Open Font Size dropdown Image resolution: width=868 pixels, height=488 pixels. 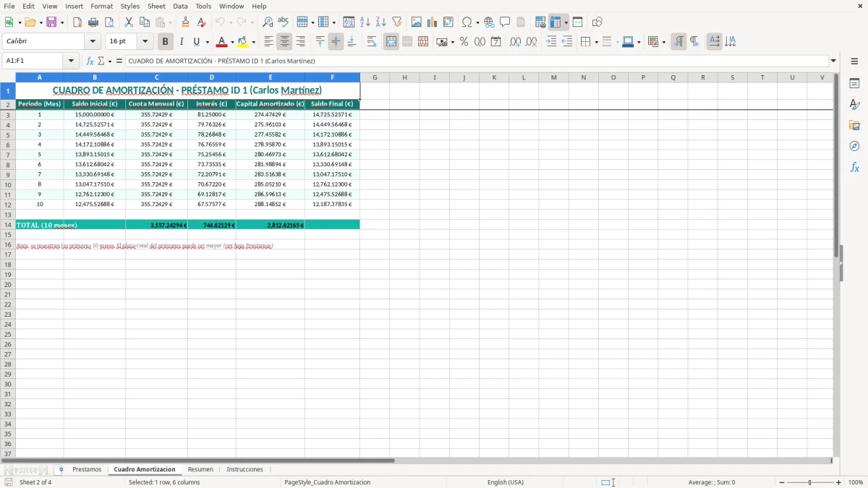[x=145, y=42]
